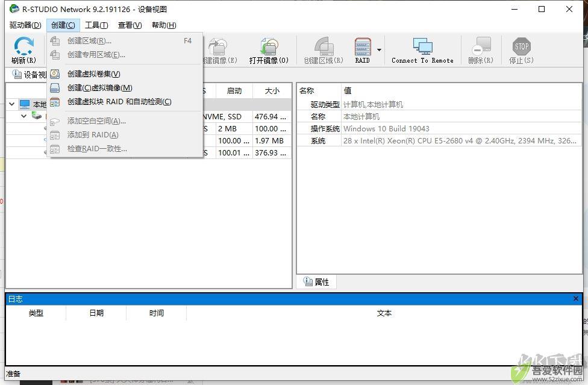
Task: Click the 本地计算机 name value
Action: 361,117
